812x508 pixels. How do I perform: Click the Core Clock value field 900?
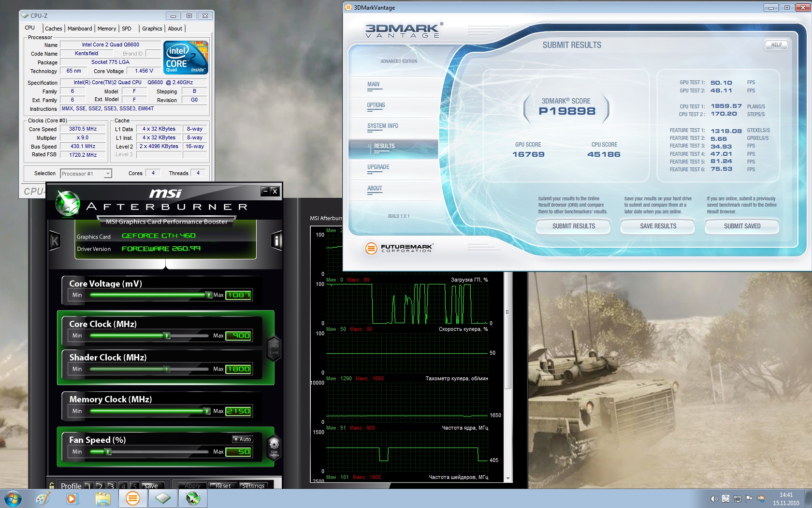click(238, 335)
